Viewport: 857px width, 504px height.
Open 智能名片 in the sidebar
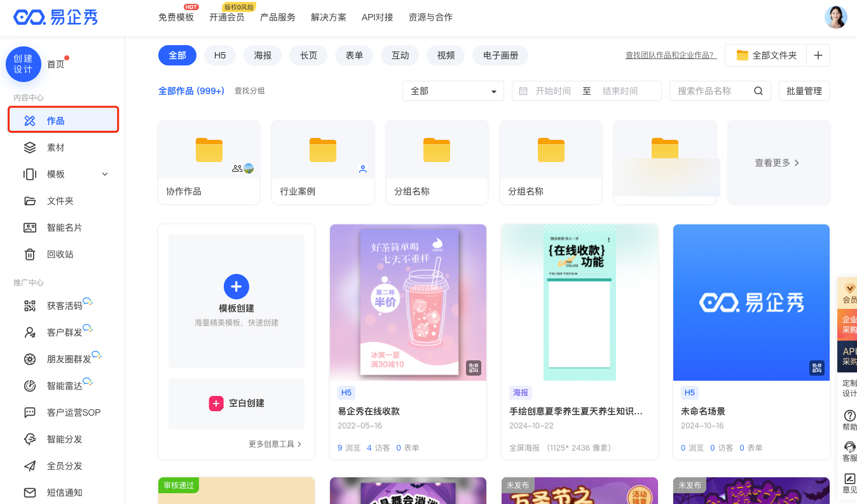pos(64,228)
